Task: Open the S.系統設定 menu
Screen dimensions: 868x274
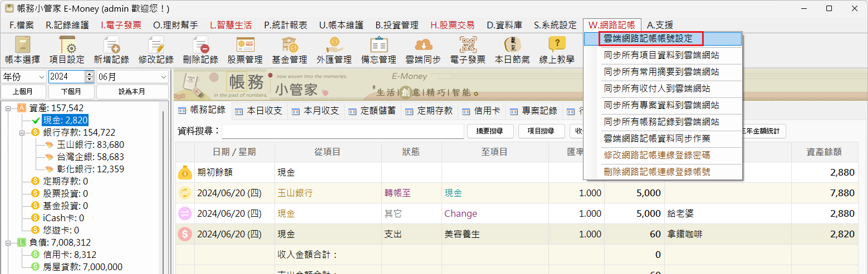Action: 555,25
